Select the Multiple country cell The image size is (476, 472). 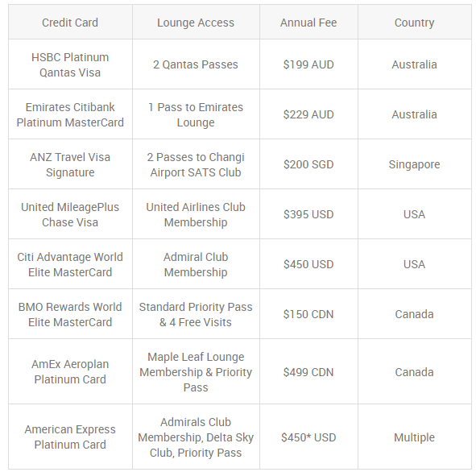click(414, 437)
